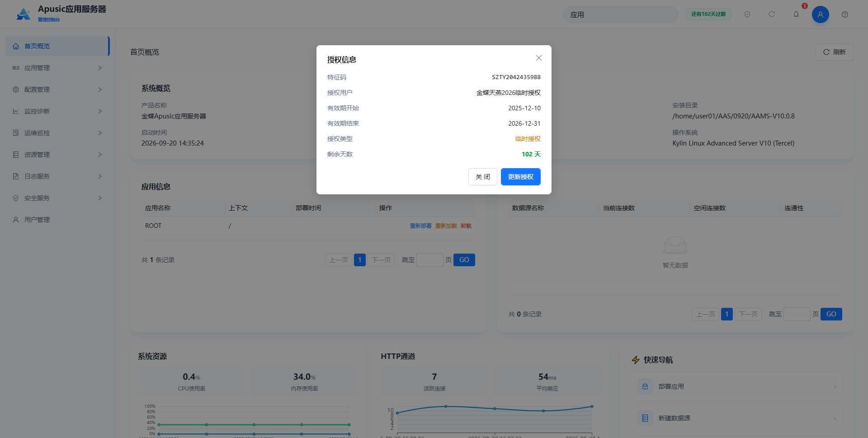Click the 重新部署 link for ROOT
Screen dimensions: 868x438
tap(420, 226)
